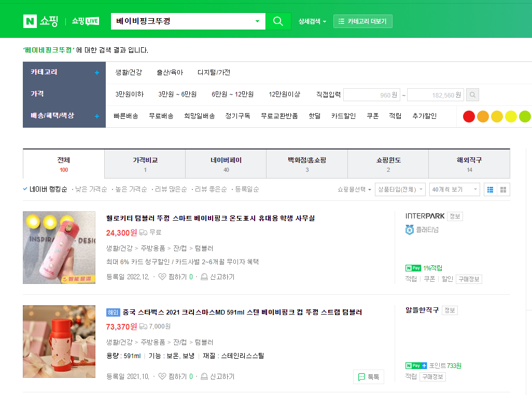The width and height of the screenshot is (532, 395).
Task: Sort by 등록일순
Action: [x=247, y=189]
